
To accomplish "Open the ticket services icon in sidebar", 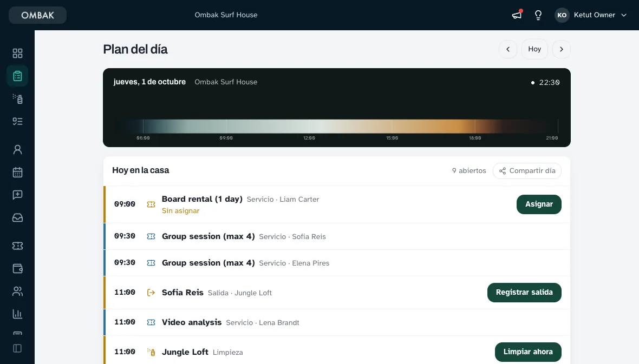I will (x=17, y=246).
